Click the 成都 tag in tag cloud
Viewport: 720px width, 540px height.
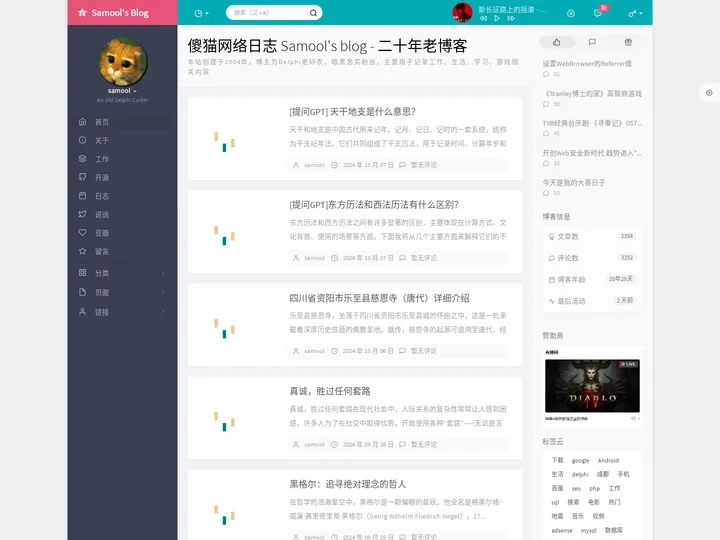tap(603, 474)
